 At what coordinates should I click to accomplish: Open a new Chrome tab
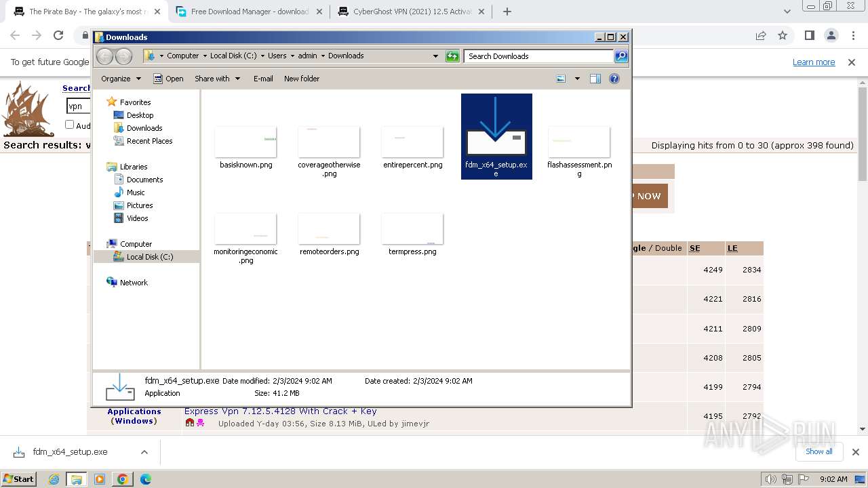click(507, 12)
